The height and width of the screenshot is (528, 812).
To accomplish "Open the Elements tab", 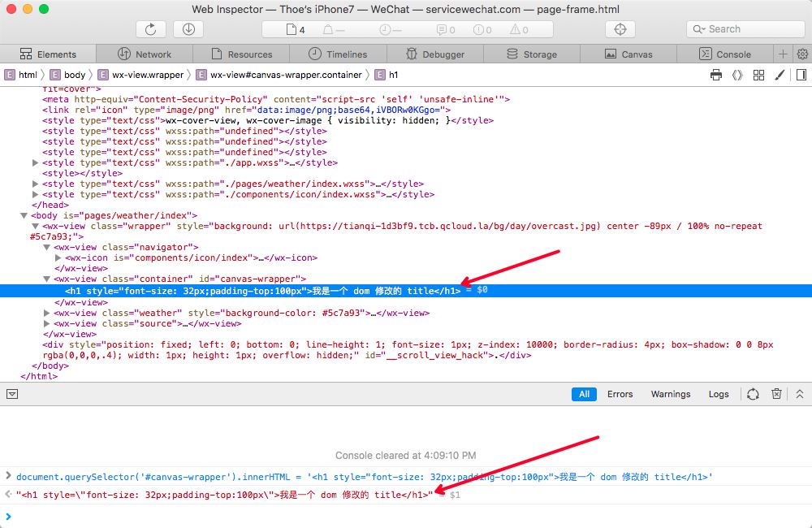I will (x=48, y=54).
